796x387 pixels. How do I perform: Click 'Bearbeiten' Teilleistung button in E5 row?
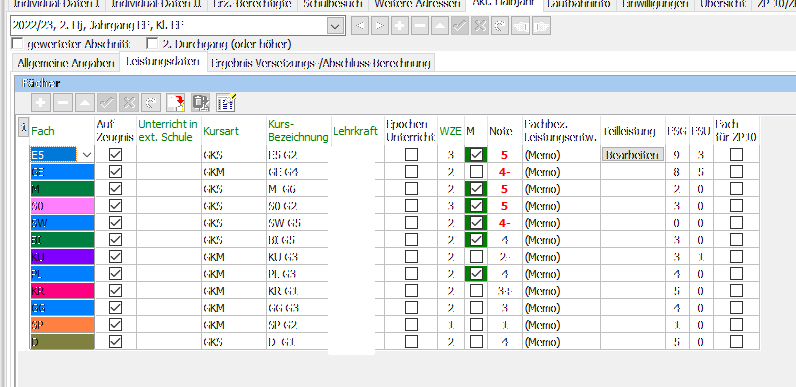pyautogui.click(x=633, y=154)
